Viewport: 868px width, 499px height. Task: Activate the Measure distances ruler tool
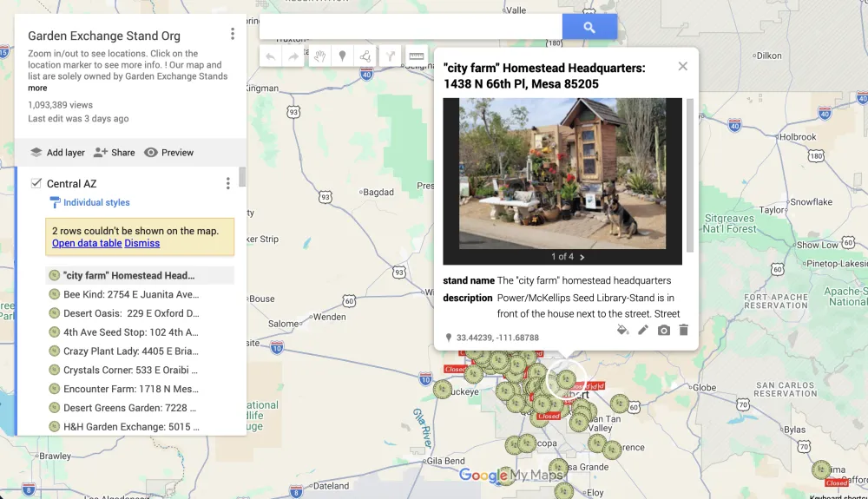(x=417, y=56)
